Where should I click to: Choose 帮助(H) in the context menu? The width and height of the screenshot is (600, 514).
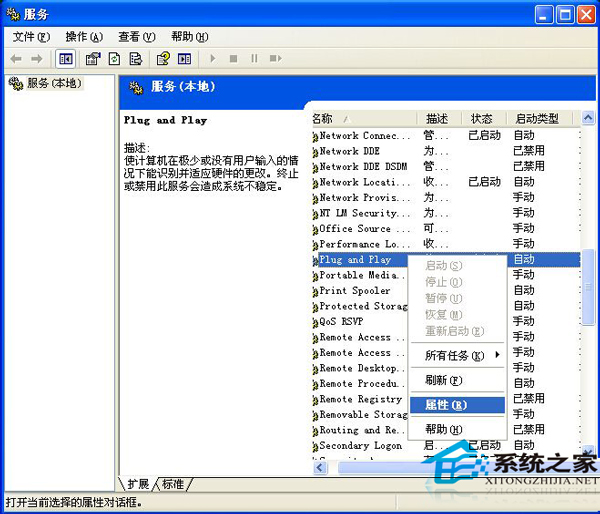457,429
